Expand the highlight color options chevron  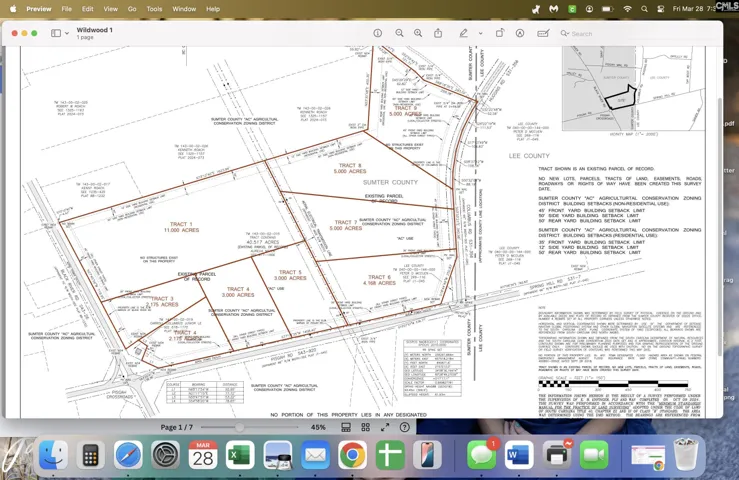tap(480, 33)
